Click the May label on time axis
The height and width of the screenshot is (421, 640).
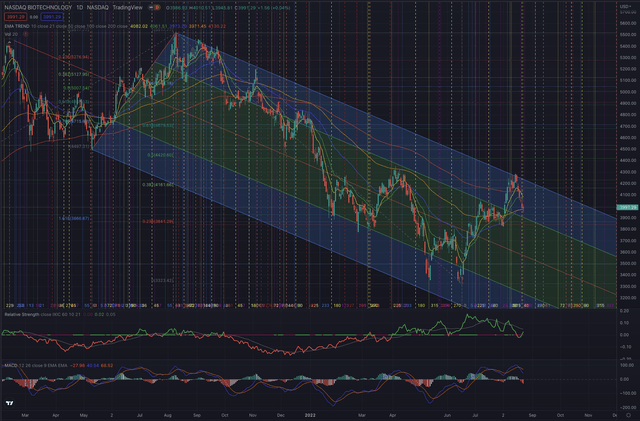(83, 415)
